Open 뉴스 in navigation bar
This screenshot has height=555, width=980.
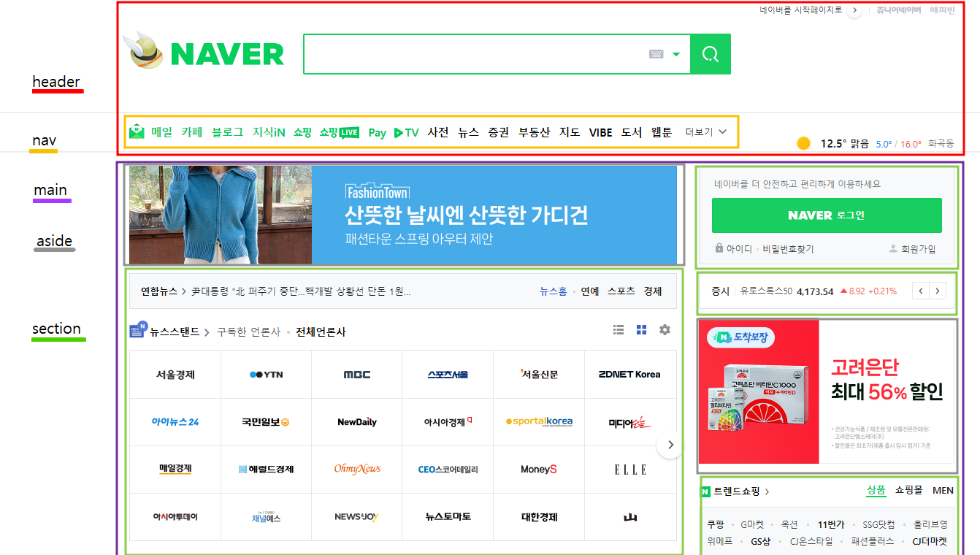(x=468, y=132)
